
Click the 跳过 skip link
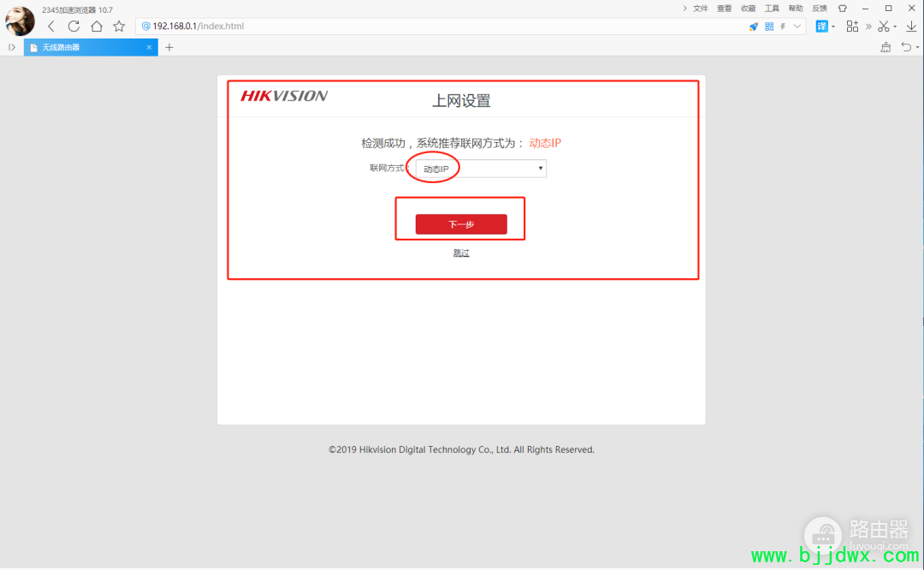[461, 252]
